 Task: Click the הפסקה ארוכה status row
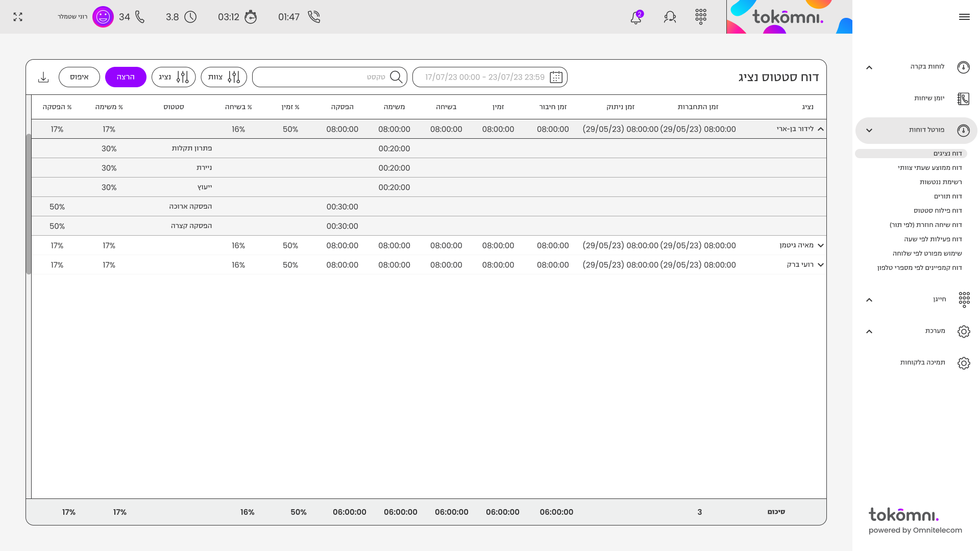pos(429,207)
